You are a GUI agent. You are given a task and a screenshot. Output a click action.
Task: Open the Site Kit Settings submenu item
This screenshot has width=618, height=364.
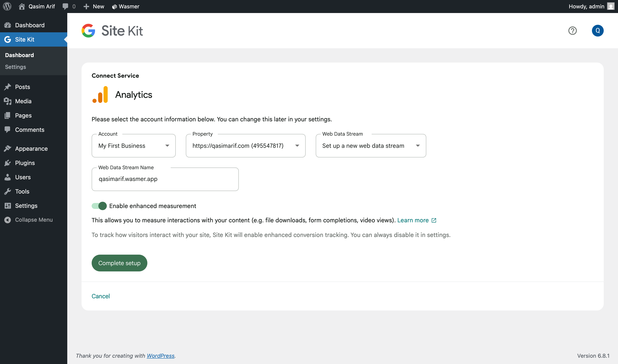click(x=16, y=67)
